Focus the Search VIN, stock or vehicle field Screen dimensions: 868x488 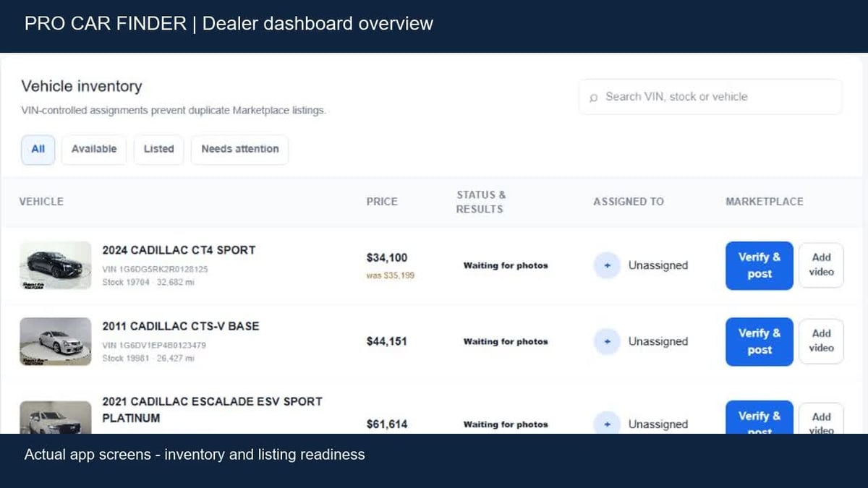[x=710, y=97]
